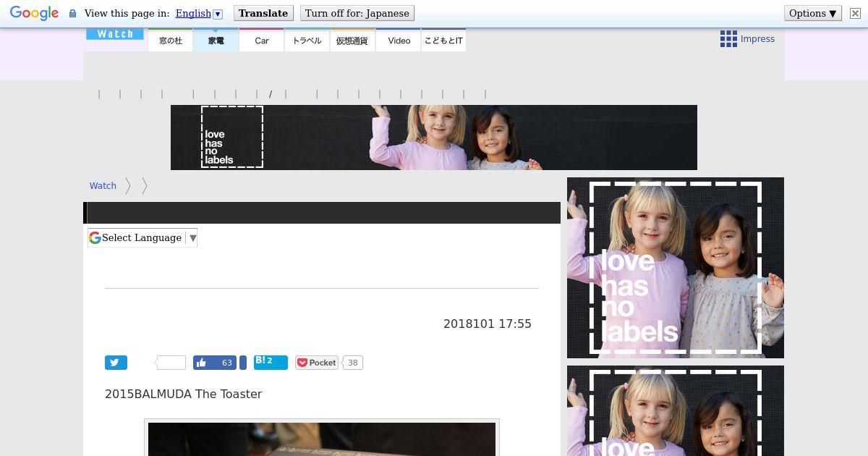This screenshot has height=456, width=868.
Task: Open the 窓の杜 tab
Action: point(171,41)
